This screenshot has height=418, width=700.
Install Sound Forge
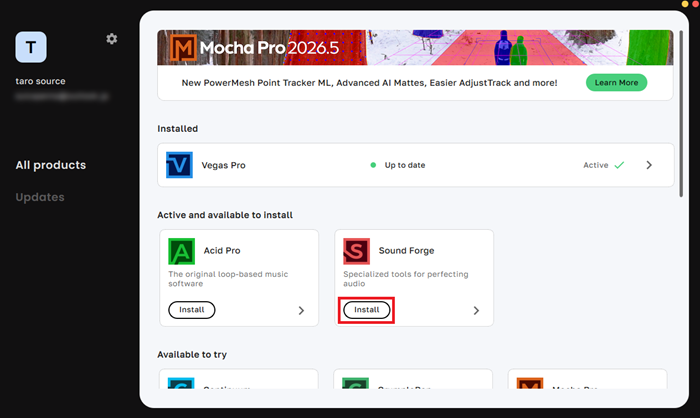click(x=367, y=310)
